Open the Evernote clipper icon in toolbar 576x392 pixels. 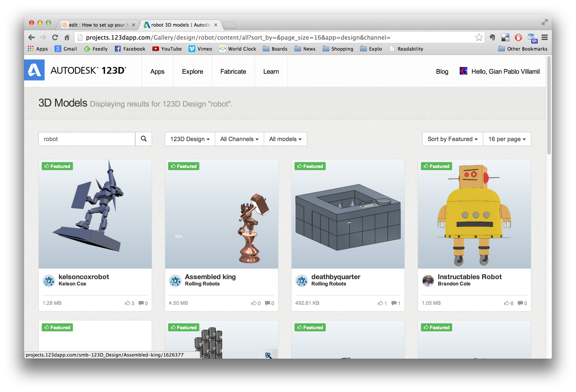point(492,37)
